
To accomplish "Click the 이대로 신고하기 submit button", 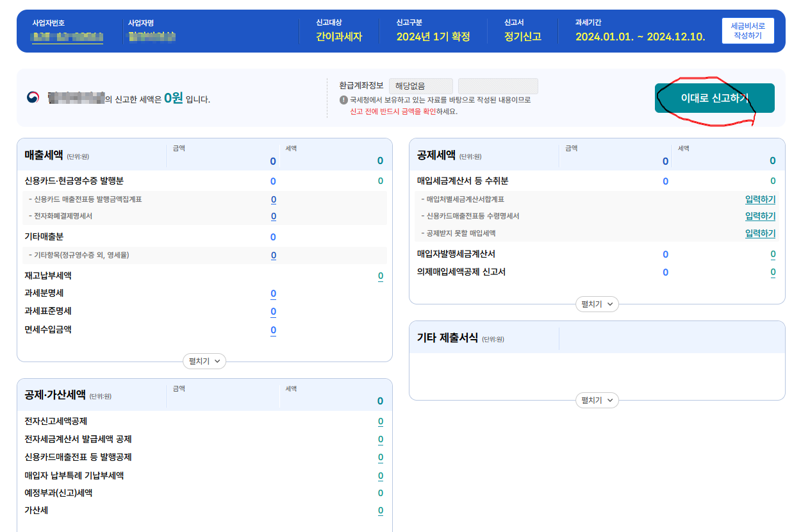I will 714,98.
